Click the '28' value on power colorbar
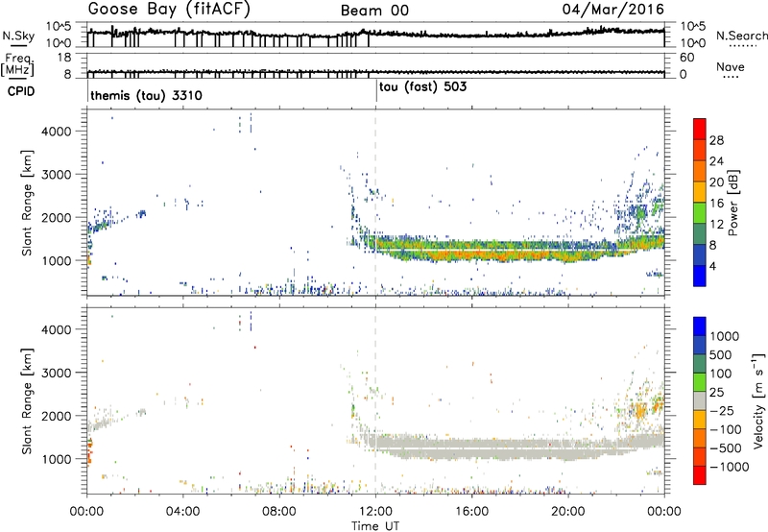 716,140
